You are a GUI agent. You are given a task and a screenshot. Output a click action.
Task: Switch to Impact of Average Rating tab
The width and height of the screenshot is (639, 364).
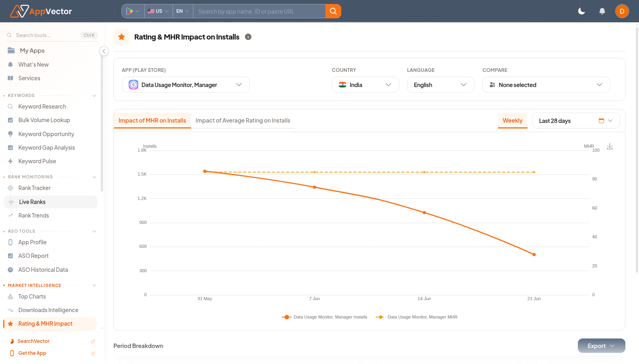click(243, 121)
